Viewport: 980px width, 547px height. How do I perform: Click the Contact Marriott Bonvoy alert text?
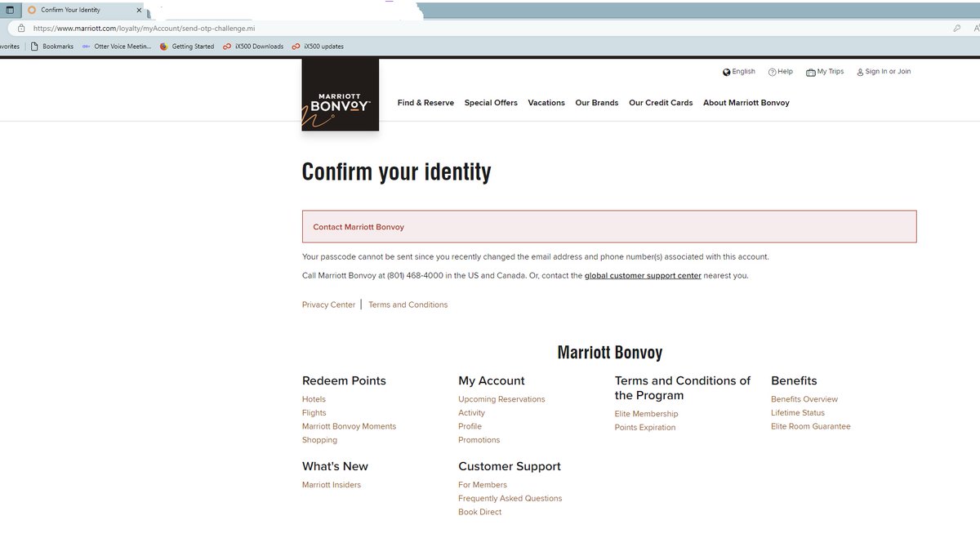pos(359,227)
